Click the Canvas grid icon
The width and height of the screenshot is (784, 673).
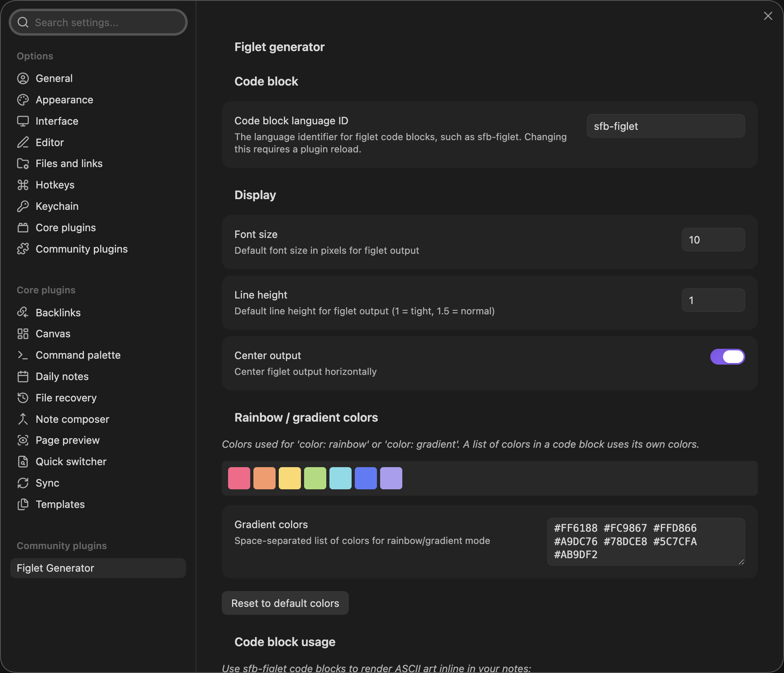pyautogui.click(x=23, y=334)
